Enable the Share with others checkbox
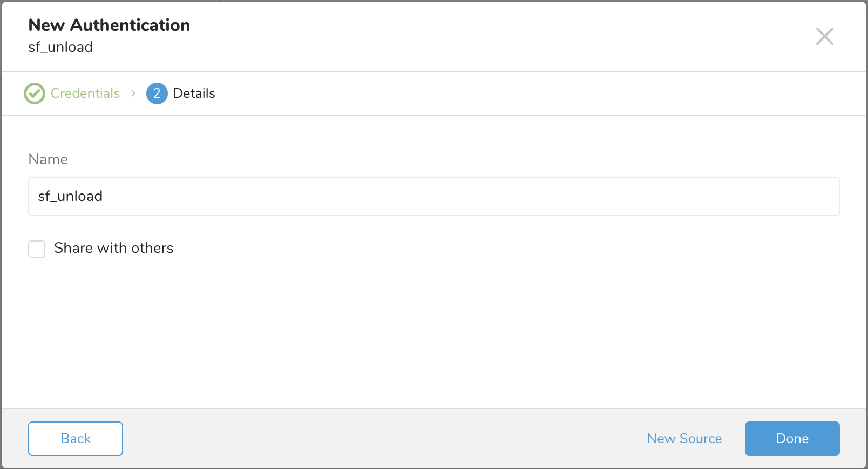Image resolution: width=868 pixels, height=469 pixels. 37,249
